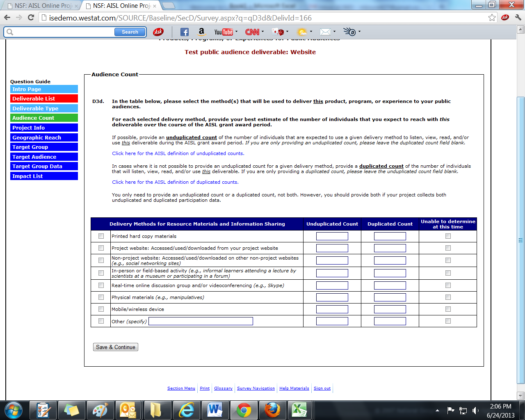Click the YouTube toolbar icon
Screen dimensions: 525x420
(224, 32)
